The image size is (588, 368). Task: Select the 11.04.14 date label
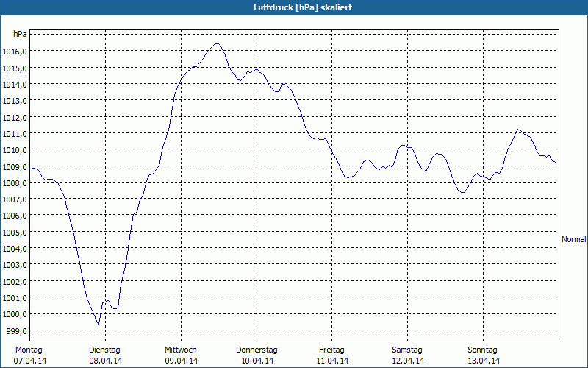point(332,361)
